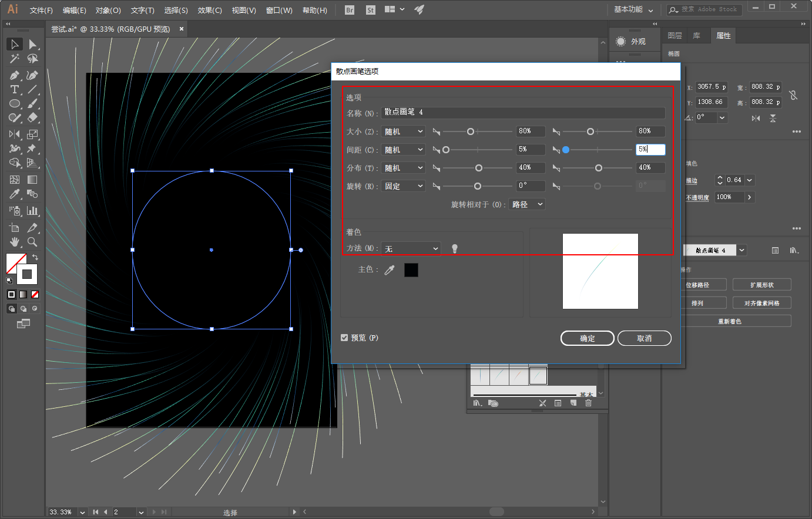Screen dimensions: 812x519
Task: Expand the 着色 方法 dropdown
Action: click(x=411, y=249)
